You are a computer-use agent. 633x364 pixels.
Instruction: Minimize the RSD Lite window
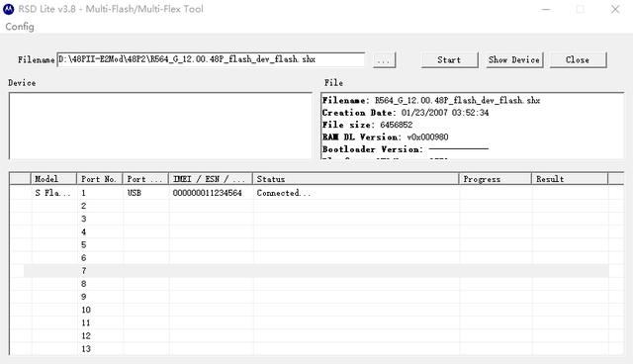(x=546, y=9)
